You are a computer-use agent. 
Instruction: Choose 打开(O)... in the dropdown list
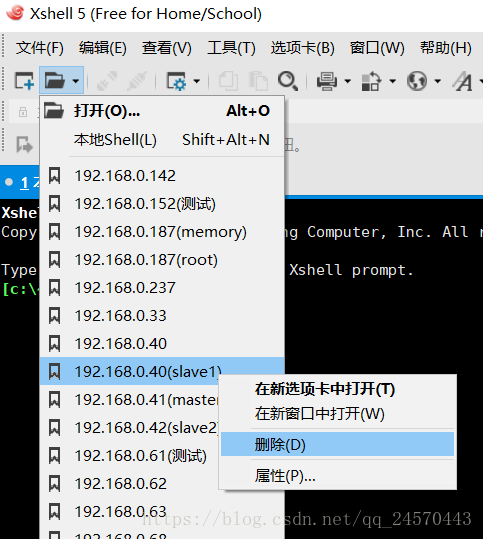pos(162,111)
